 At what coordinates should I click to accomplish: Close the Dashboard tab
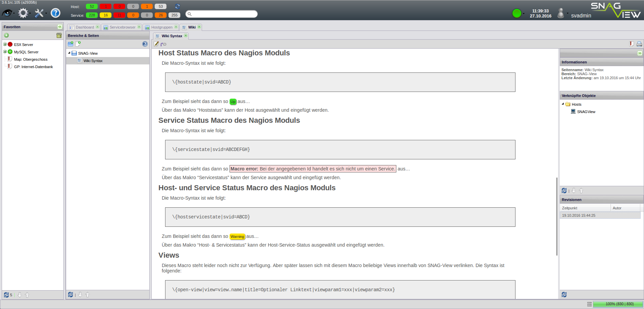(x=97, y=27)
